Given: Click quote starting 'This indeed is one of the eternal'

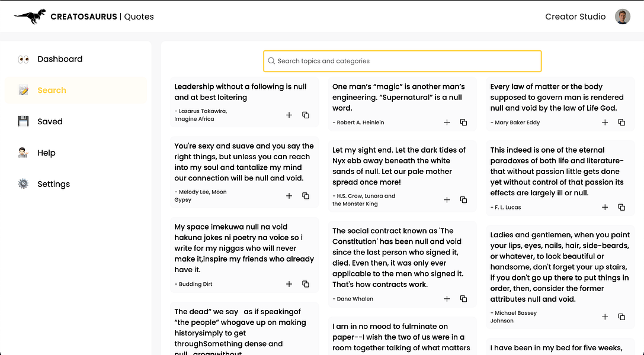Looking at the screenshot, I should (x=557, y=172).
